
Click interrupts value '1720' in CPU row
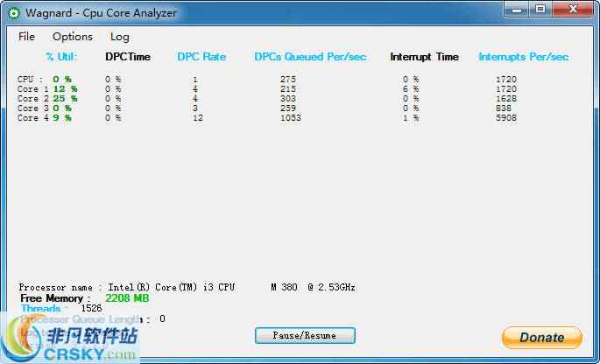coord(506,79)
